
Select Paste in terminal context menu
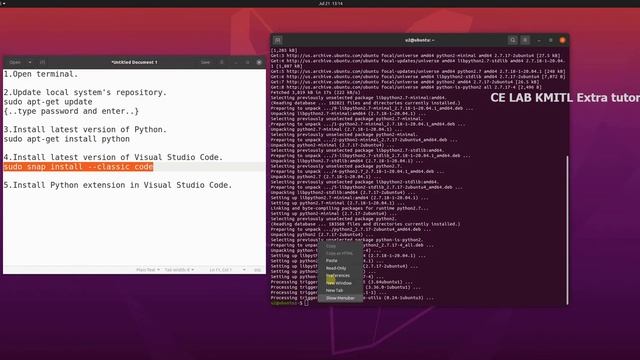tap(340, 260)
